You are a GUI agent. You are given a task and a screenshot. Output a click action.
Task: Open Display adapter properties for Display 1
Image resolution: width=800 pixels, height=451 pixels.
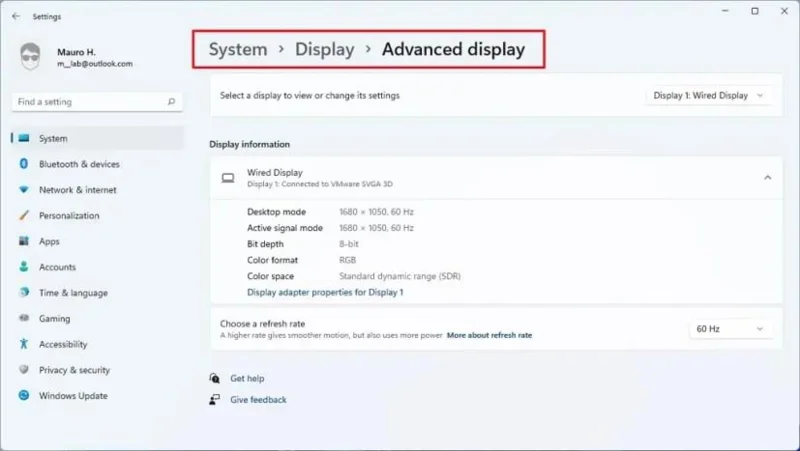pos(325,292)
